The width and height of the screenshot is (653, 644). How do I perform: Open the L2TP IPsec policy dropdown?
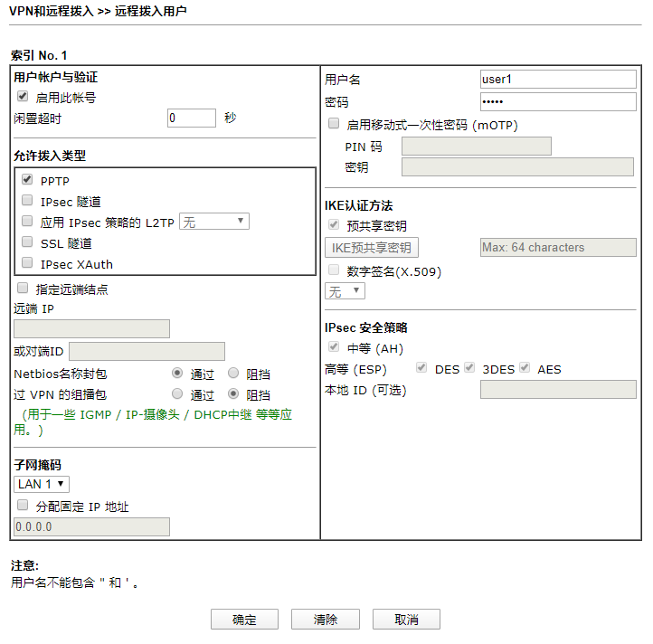214,222
